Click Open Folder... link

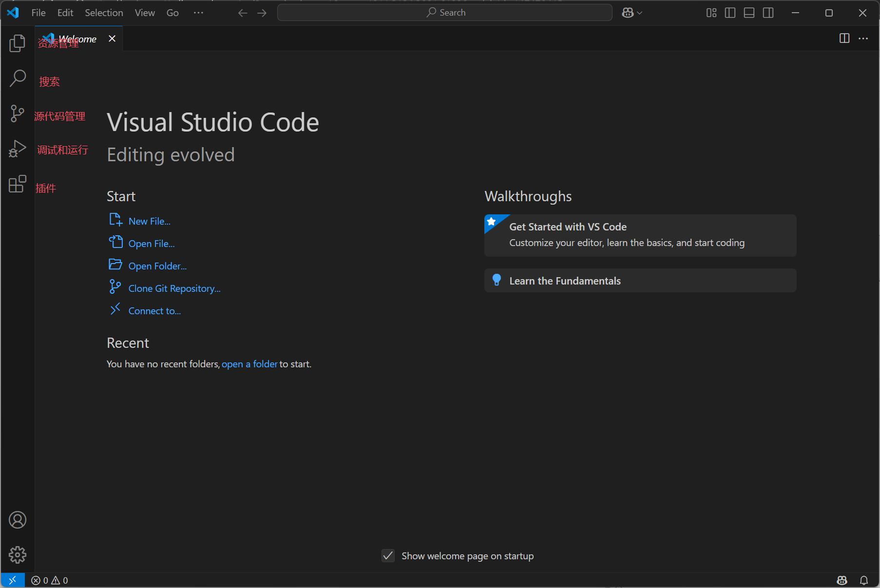point(157,266)
